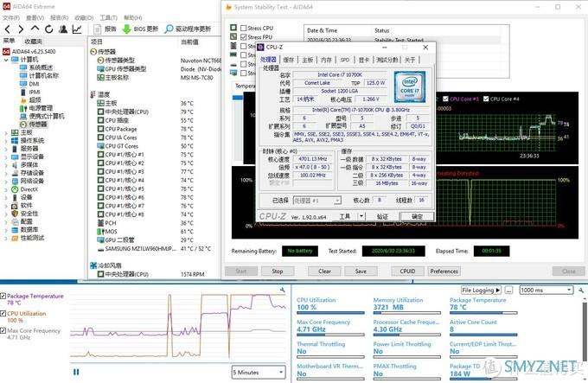Image resolution: width=588 pixels, height=383 pixels.
Task: Expand the 操作系统 tree node
Action: [6, 141]
